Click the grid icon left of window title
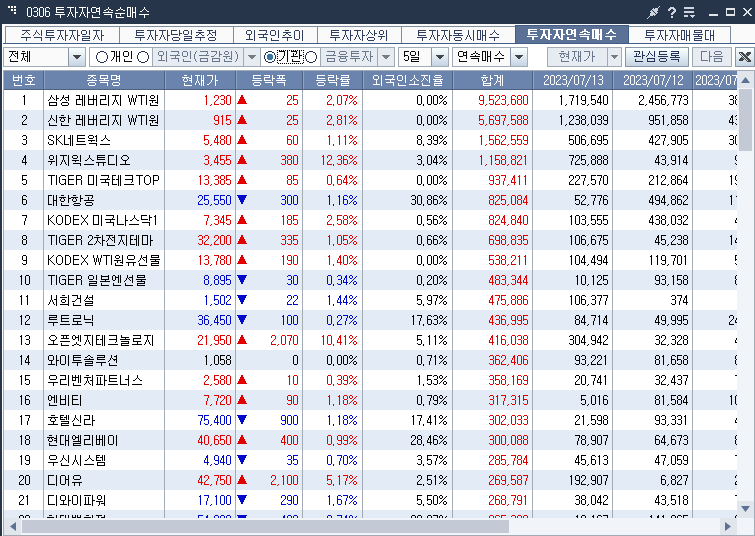This screenshot has width=755, height=536. (13, 10)
